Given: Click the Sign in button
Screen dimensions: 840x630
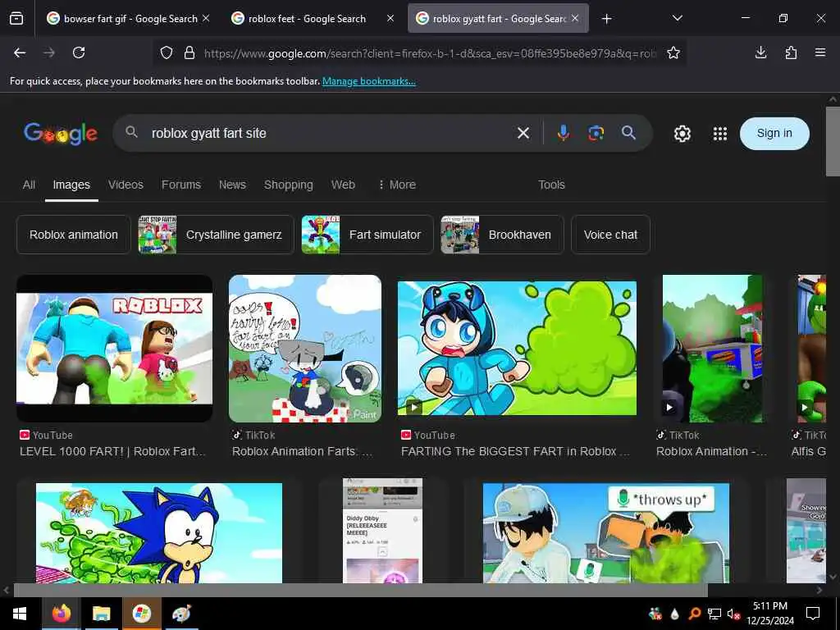Looking at the screenshot, I should pos(774,134).
